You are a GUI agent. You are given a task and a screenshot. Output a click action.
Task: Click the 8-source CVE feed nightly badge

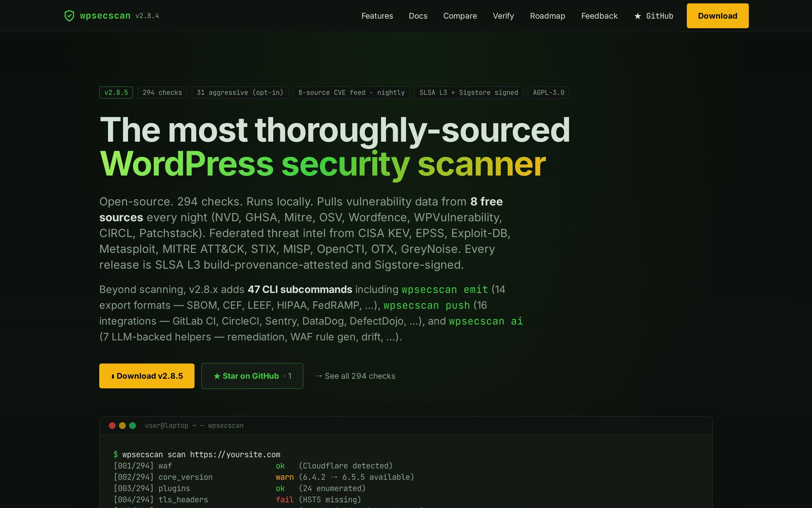[x=352, y=92]
